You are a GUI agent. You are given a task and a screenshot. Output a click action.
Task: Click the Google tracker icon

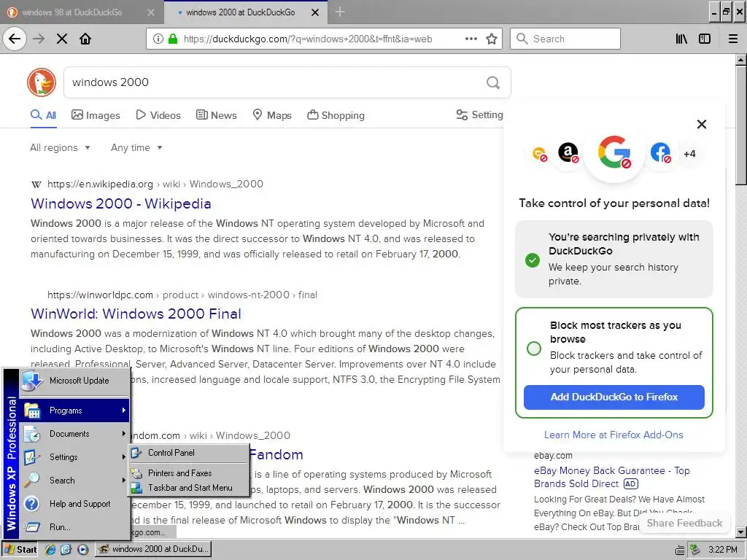614,153
